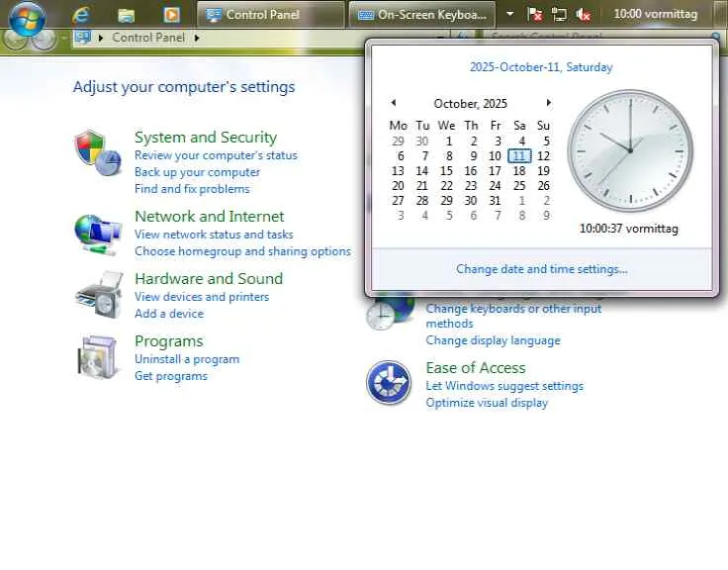Click the muted volume tray icon
The width and height of the screenshot is (728, 570).
click(583, 15)
